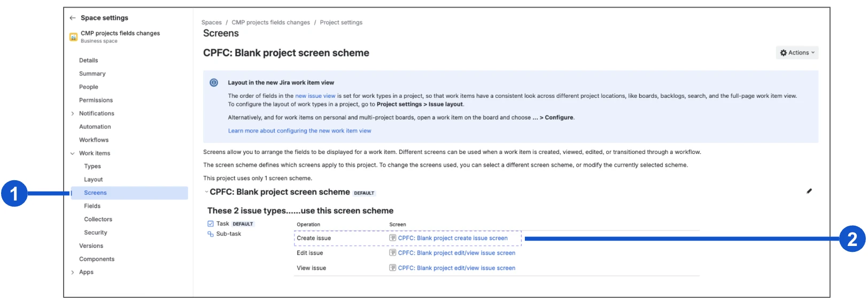Select Security under Work items
This screenshot has height=308, width=868.
click(x=96, y=233)
